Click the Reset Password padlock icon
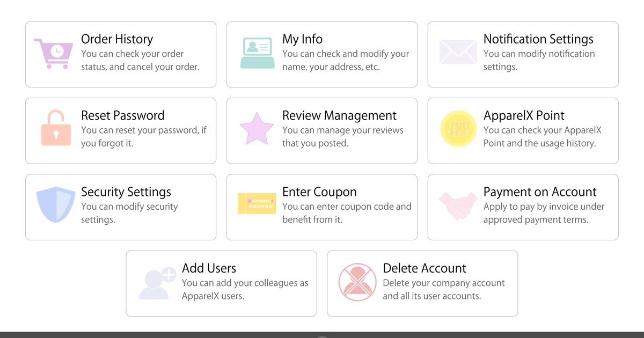The image size is (644, 338). tap(56, 128)
